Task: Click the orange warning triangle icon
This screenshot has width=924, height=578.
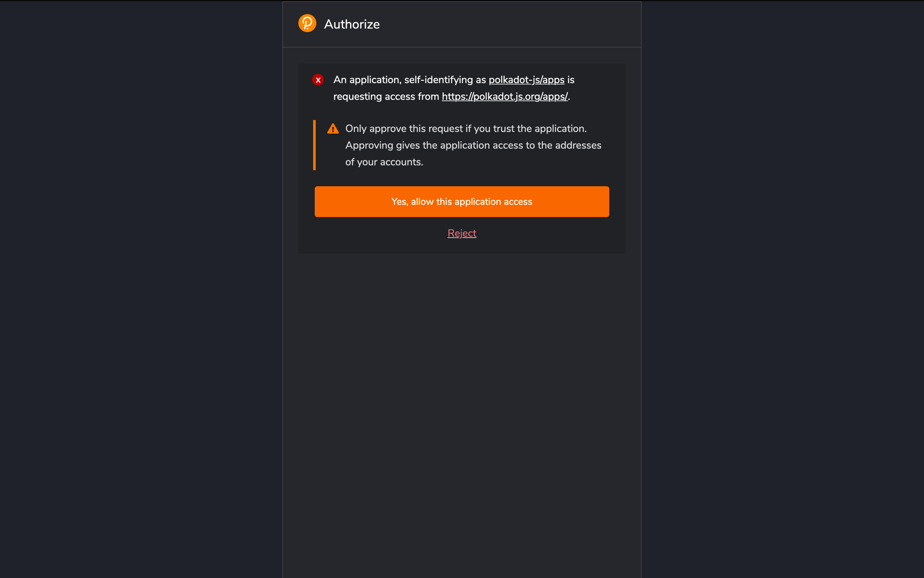Action: [x=333, y=129]
